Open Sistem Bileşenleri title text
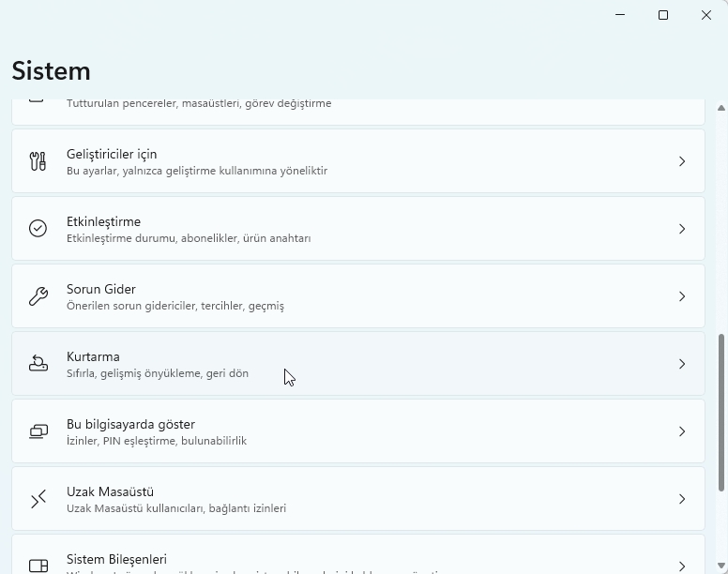728x574 pixels. [x=116, y=560]
